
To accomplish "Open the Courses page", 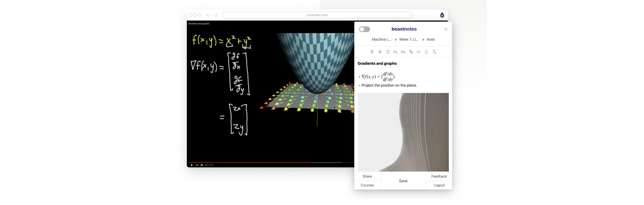I will click(367, 185).
